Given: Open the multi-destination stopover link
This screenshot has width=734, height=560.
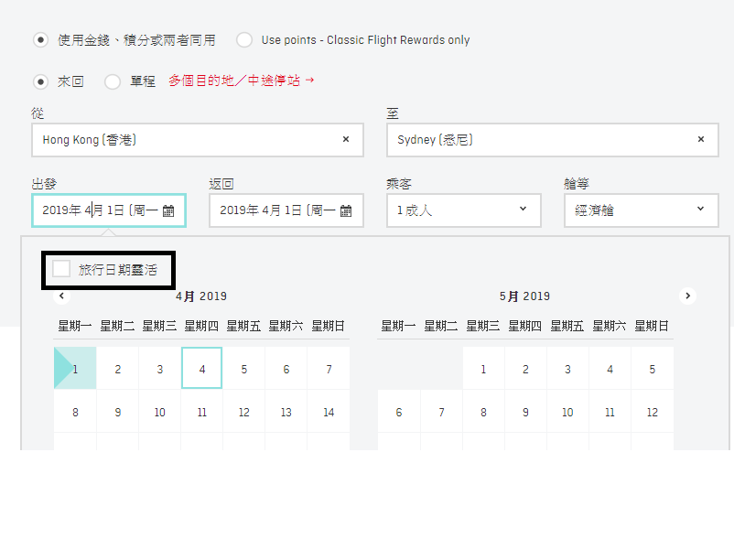Looking at the screenshot, I should coord(241,81).
